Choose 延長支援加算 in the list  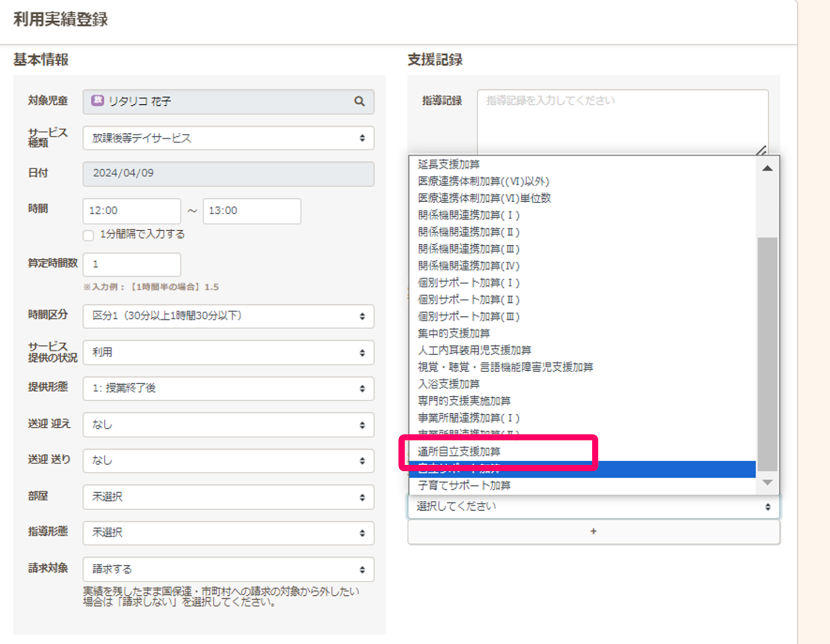[449, 164]
